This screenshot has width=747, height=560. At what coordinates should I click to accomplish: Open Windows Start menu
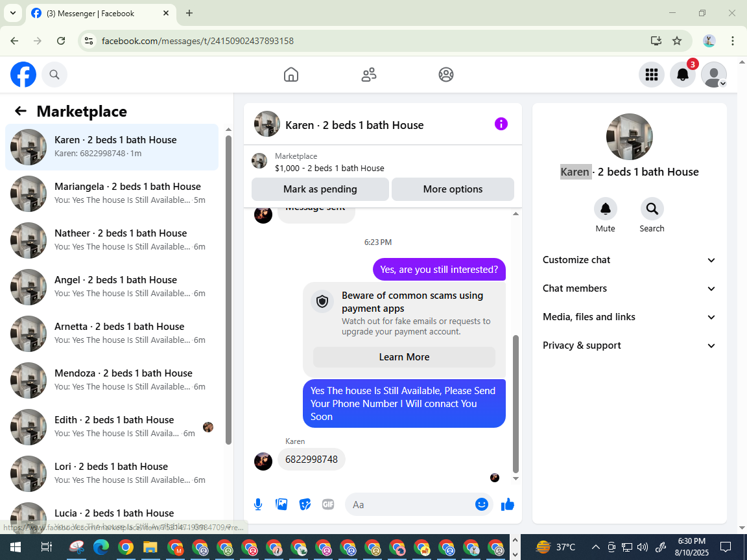[x=16, y=547]
